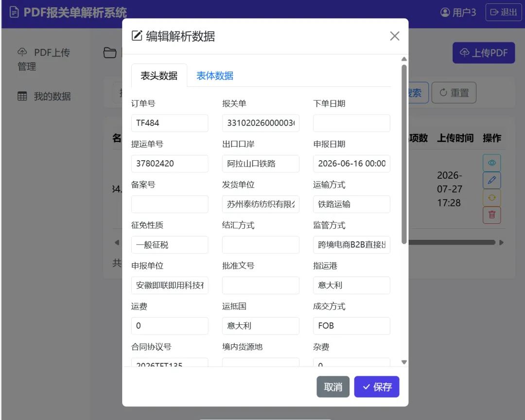The image size is (525, 420).
Task: Click the 运输方式 field showing 铁路运输
Action: pos(351,204)
